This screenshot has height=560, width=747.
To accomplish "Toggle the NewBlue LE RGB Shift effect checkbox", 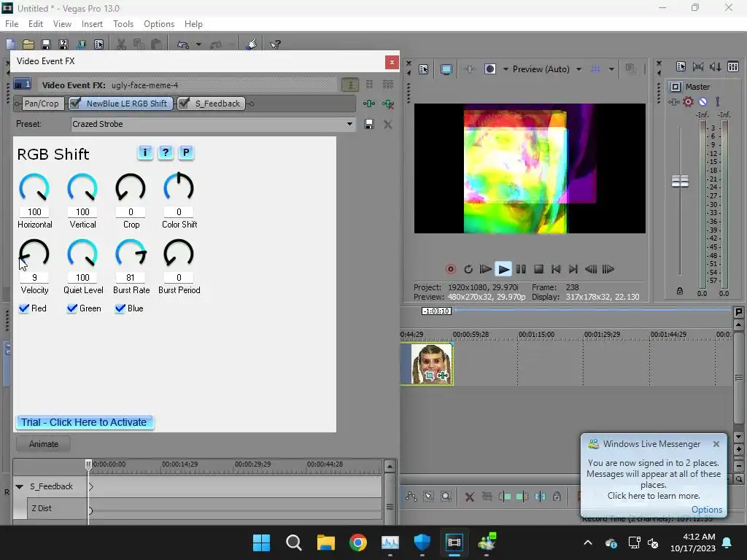I will coord(75,103).
